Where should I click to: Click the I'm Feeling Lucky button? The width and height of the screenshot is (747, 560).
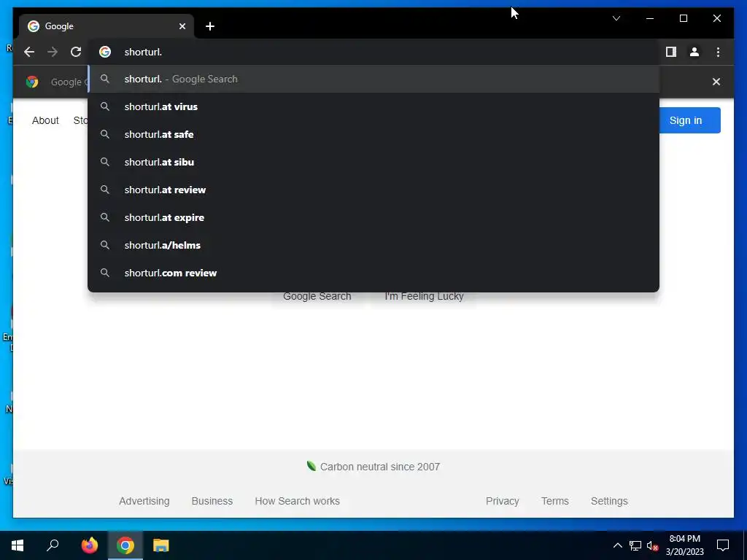[424, 296]
